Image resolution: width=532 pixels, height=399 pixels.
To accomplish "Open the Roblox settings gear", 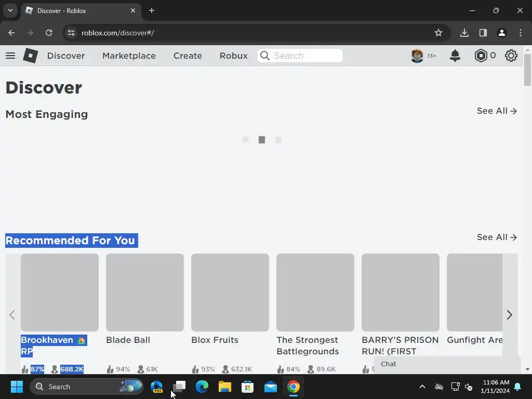I will [x=511, y=56].
